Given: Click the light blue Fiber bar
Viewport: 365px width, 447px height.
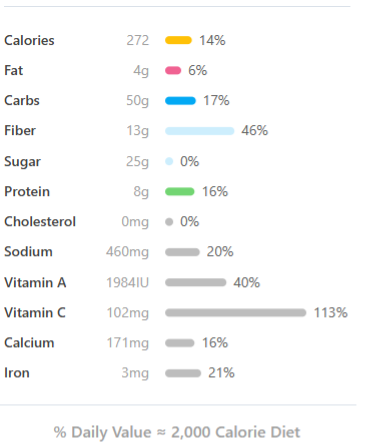Looking at the screenshot, I should click(200, 131).
